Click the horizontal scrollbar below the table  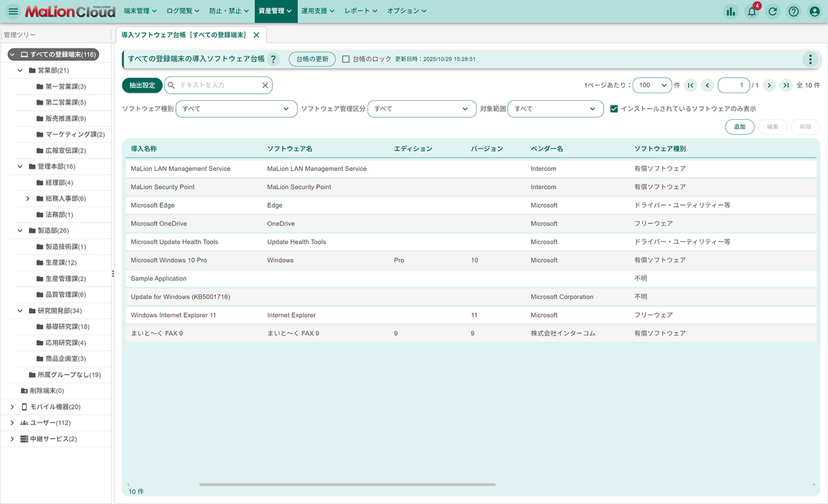[347, 484]
